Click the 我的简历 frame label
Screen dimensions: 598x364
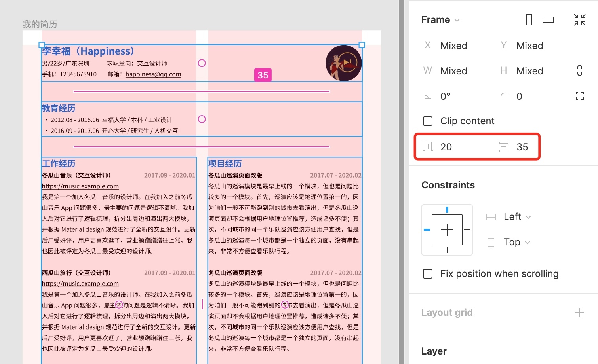point(40,24)
